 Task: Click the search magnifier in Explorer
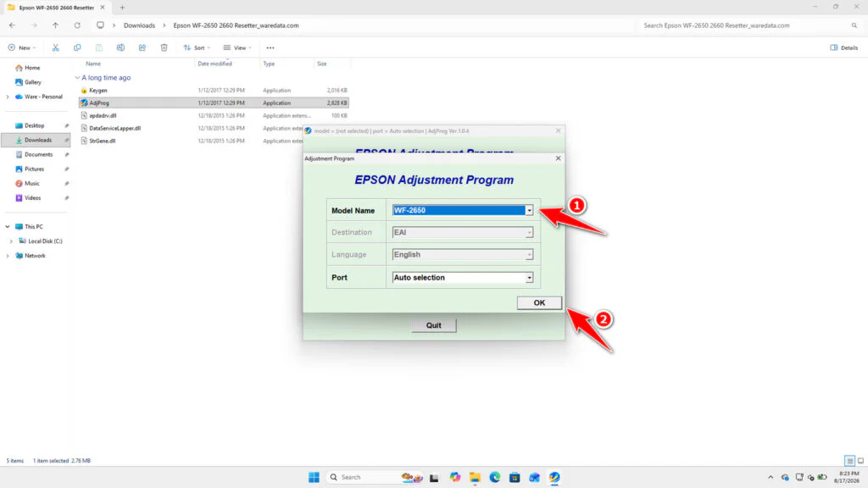pyautogui.click(x=854, y=25)
